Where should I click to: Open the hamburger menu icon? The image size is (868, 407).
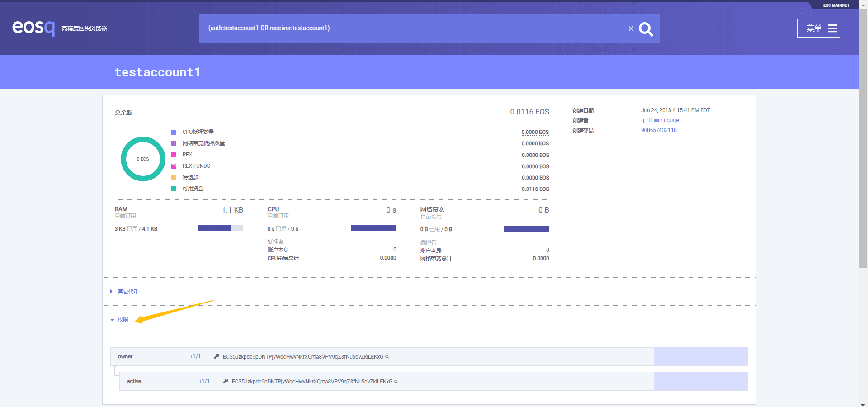832,28
